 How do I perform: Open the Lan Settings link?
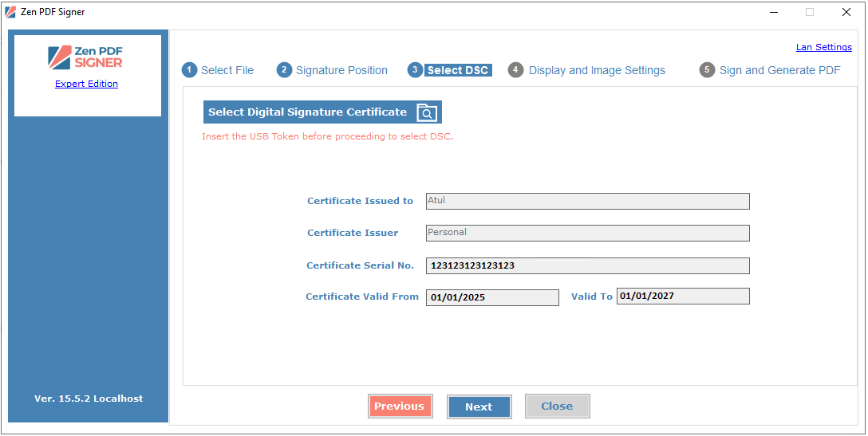point(823,47)
